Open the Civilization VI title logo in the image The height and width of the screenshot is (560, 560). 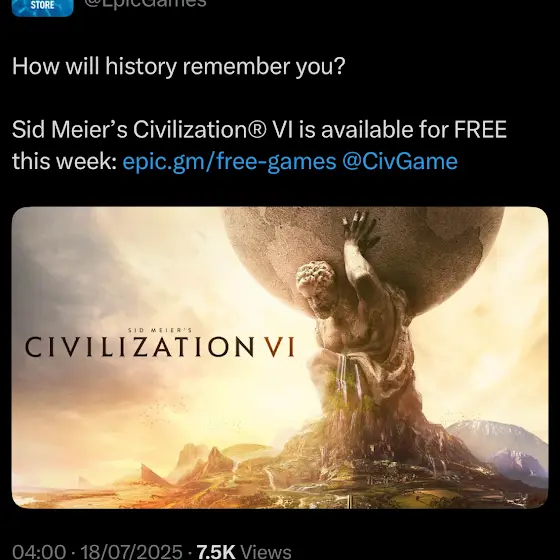click(160, 344)
